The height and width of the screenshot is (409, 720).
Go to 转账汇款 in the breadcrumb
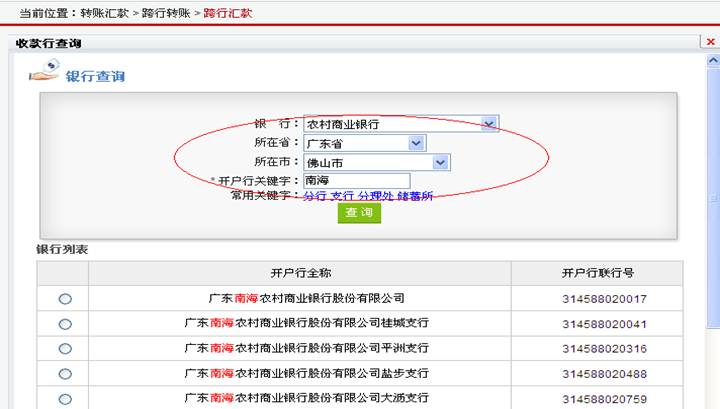pyautogui.click(x=104, y=13)
